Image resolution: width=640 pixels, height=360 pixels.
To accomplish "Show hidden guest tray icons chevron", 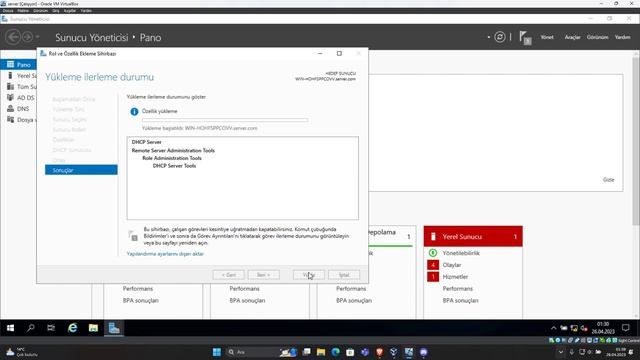I will coord(553,328).
